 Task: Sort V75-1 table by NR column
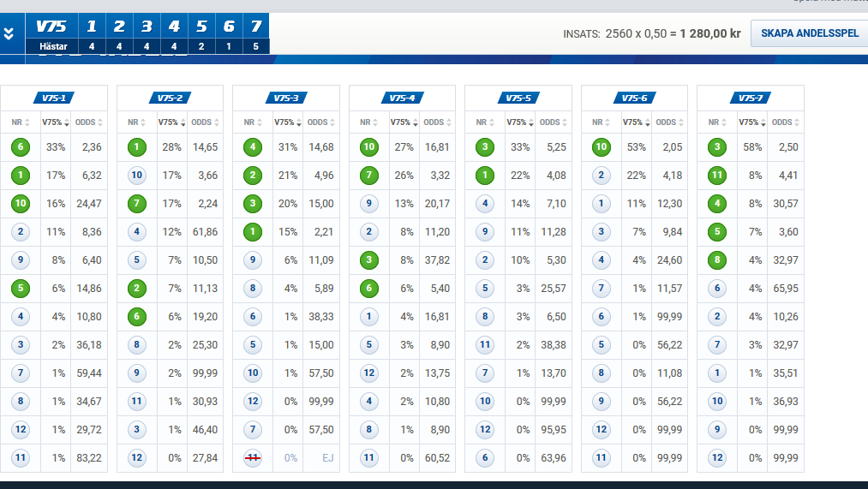(21, 122)
